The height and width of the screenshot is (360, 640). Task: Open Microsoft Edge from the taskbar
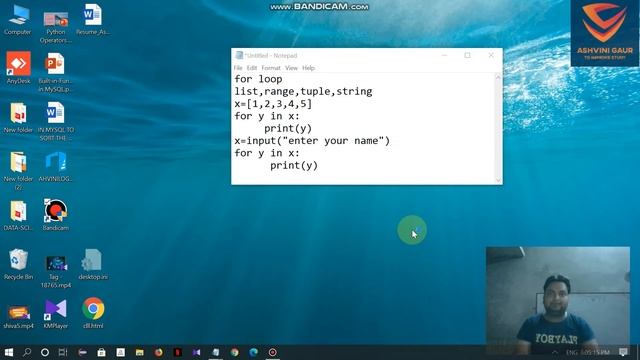(x=253, y=352)
